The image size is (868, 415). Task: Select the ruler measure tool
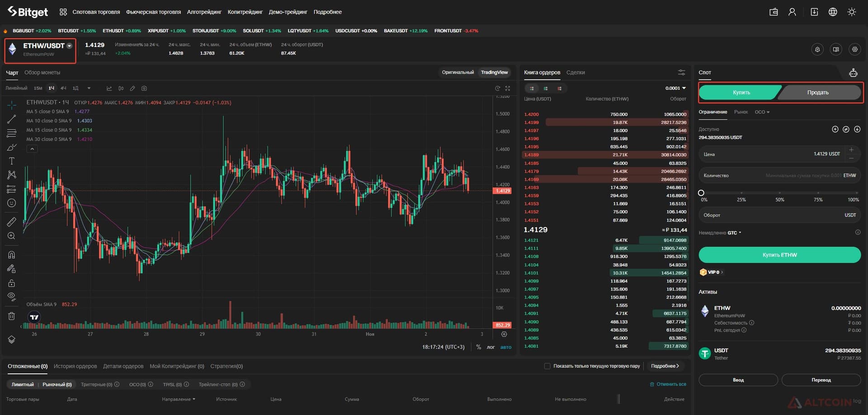click(12, 222)
